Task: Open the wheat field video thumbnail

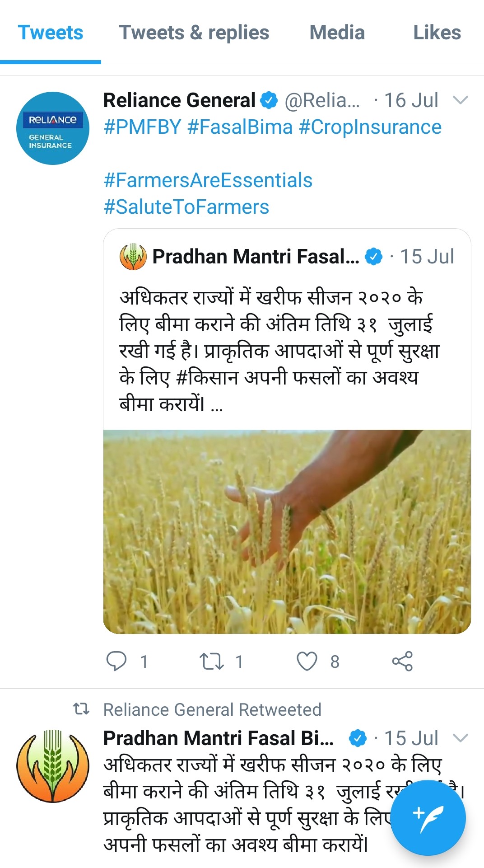Action: click(x=287, y=531)
